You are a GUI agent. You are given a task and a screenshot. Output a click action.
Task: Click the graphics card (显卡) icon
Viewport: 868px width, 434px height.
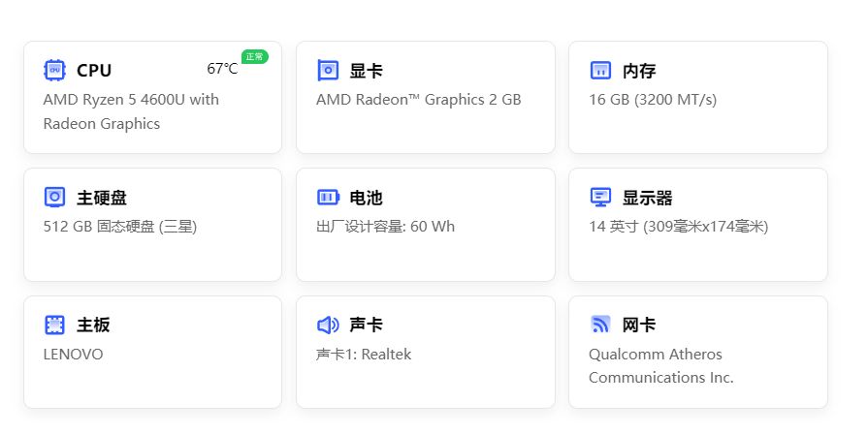click(x=328, y=70)
